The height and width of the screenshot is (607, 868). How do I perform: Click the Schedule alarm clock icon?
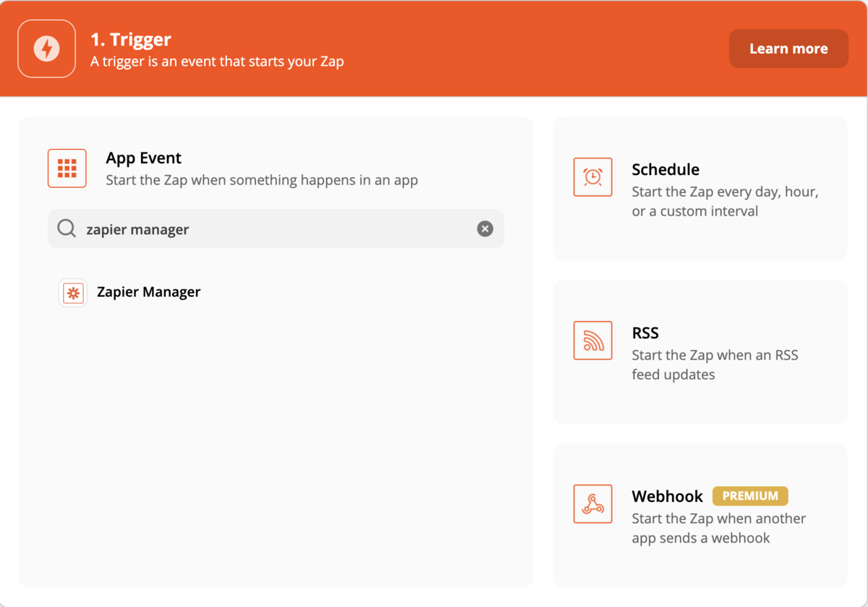pos(593,177)
